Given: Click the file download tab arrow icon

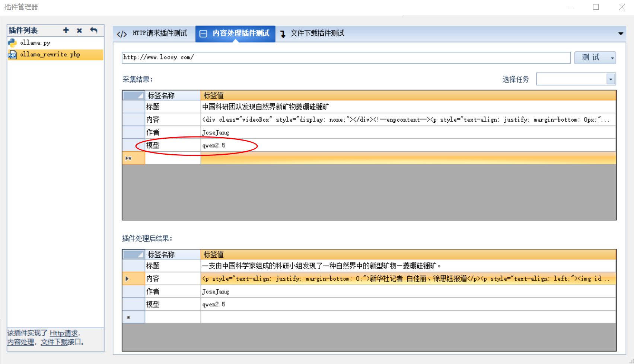Looking at the screenshot, I should [x=283, y=34].
